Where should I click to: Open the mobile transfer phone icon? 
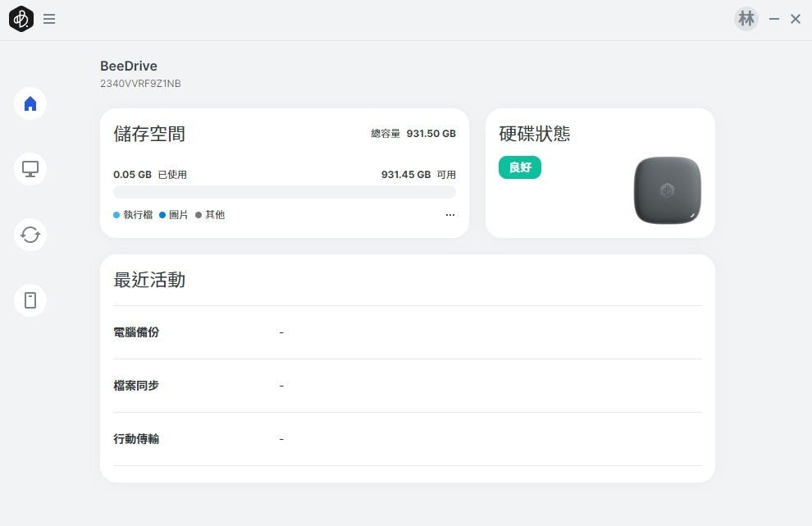coord(30,300)
